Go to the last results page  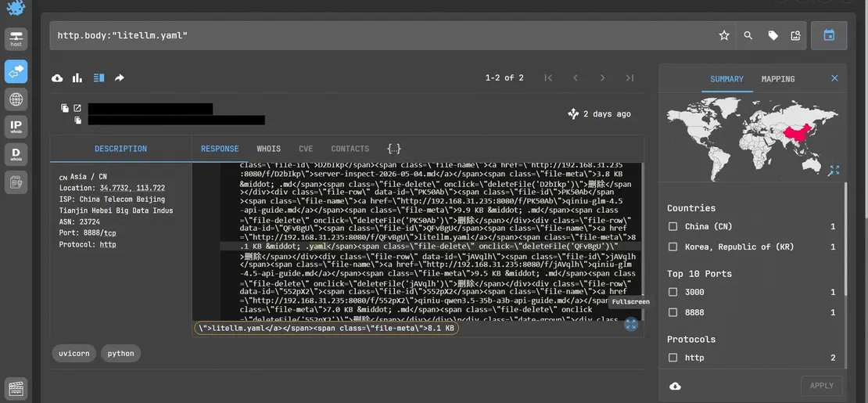coord(629,78)
